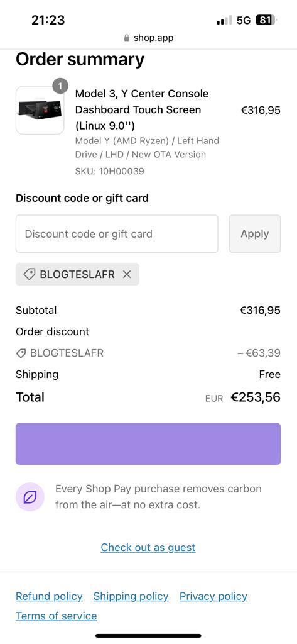
Task: Open Terms of service
Action: 57,616
